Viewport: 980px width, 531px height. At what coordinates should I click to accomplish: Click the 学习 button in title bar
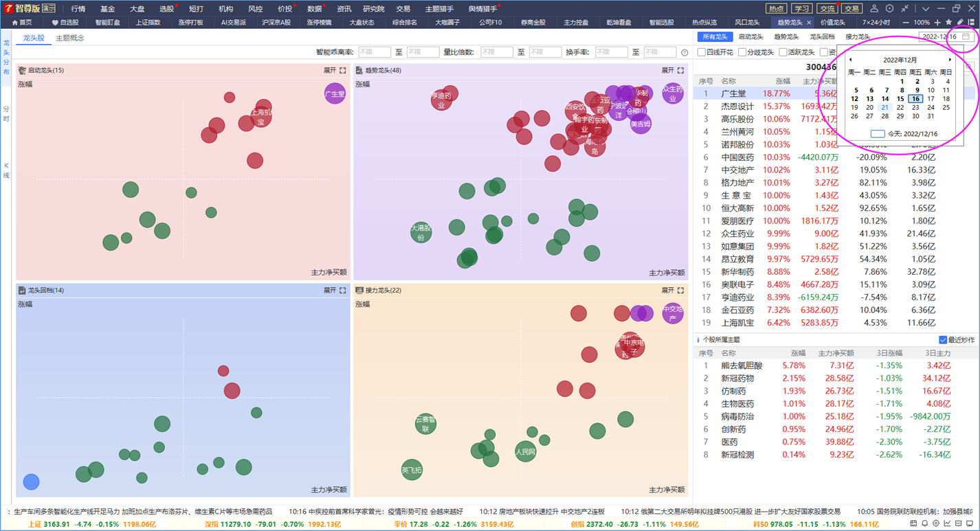coord(801,9)
